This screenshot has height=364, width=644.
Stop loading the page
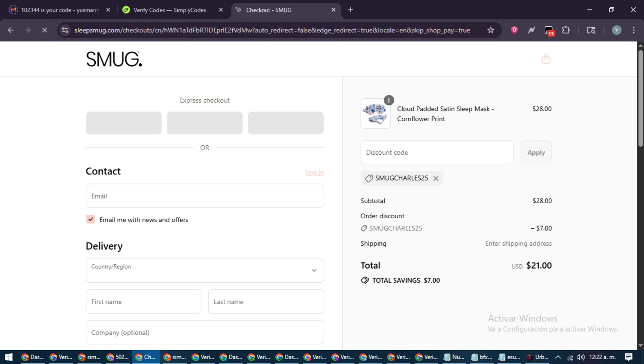click(x=44, y=30)
